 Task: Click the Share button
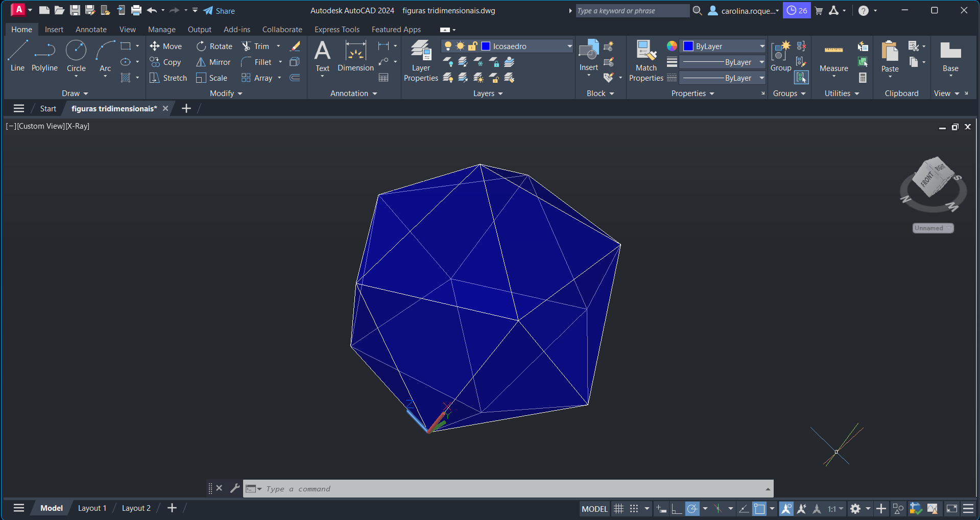(x=219, y=11)
